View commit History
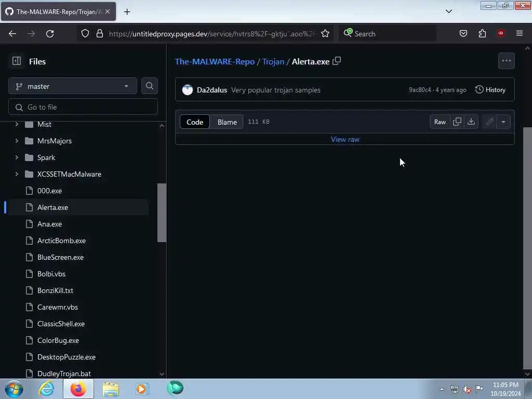 (490, 89)
